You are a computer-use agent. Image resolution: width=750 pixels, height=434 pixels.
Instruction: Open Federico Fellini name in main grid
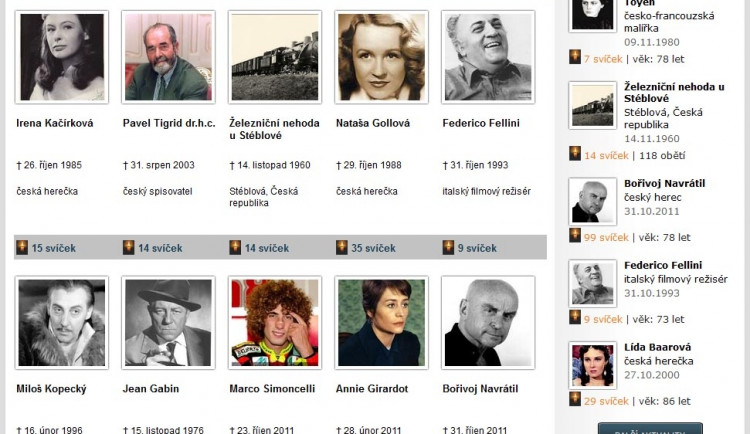point(481,123)
